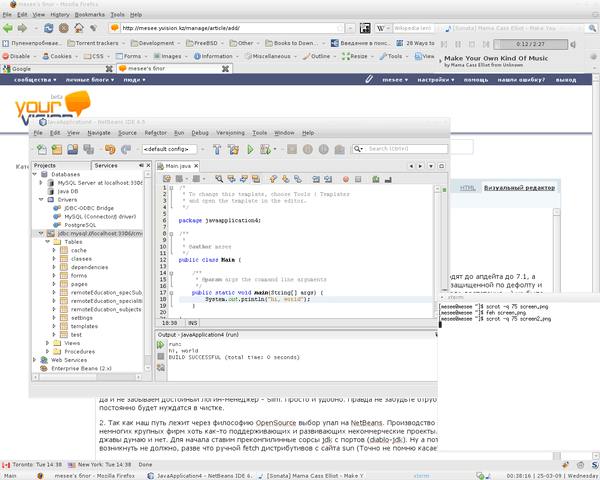Image resolution: width=600 pixels, height=480 pixels.
Task: Click Firefox reload button
Action: coord(49,28)
